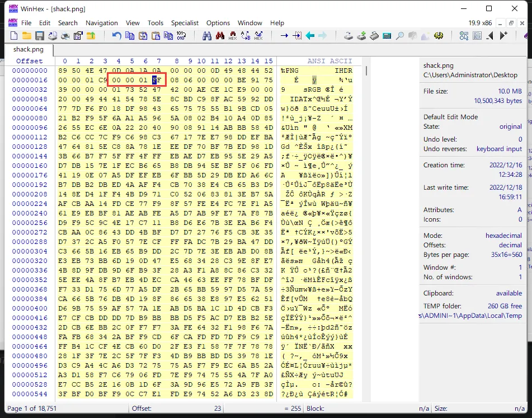Viewport: 532px width, 418px height.
Task: Click the Go To Offset arrow icon
Action: click(x=284, y=36)
